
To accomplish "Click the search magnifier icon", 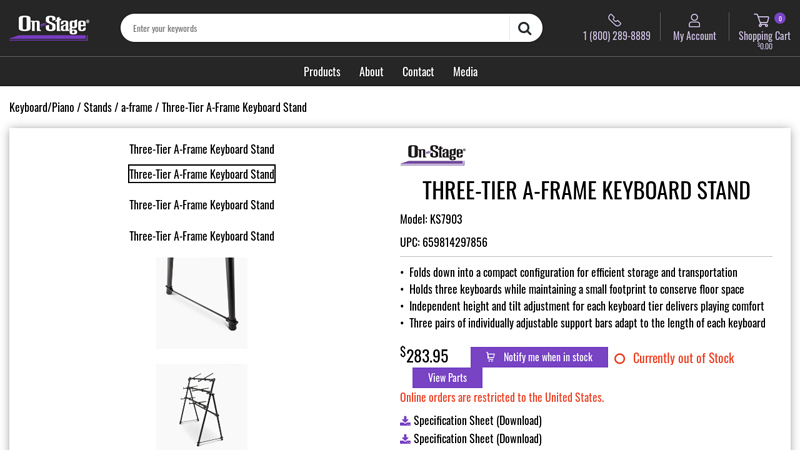I will click(524, 28).
